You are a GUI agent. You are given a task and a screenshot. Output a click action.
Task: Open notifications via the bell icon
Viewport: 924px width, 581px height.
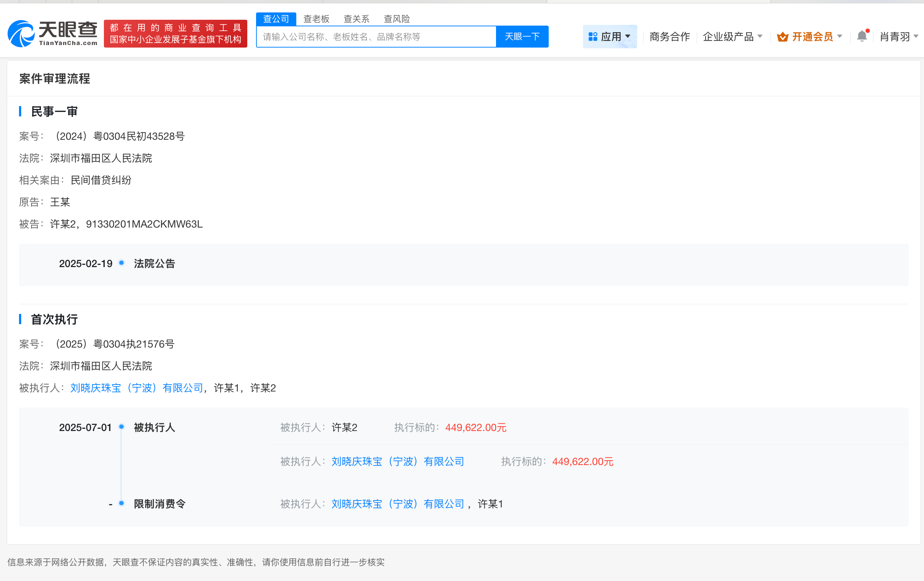pos(862,36)
